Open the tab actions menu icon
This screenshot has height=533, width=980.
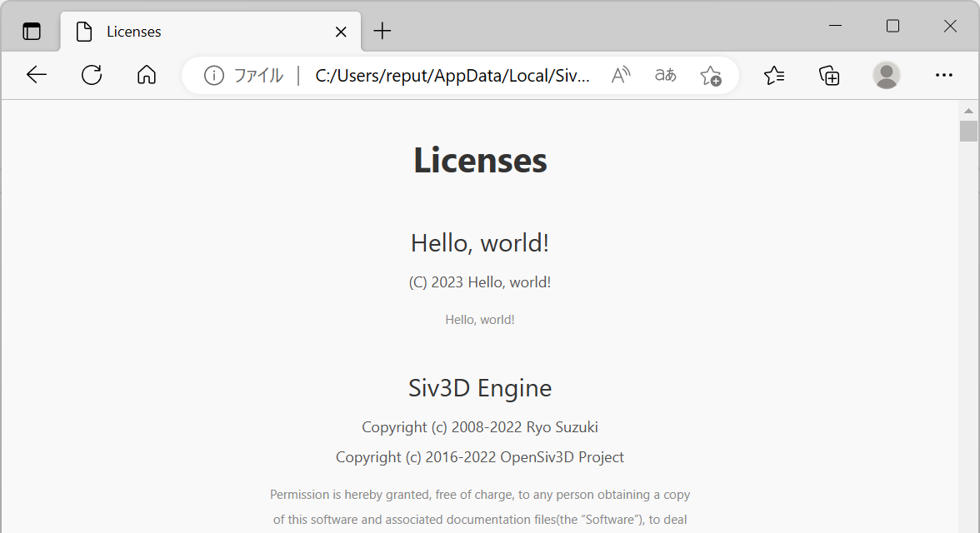click(x=32, y=32)
